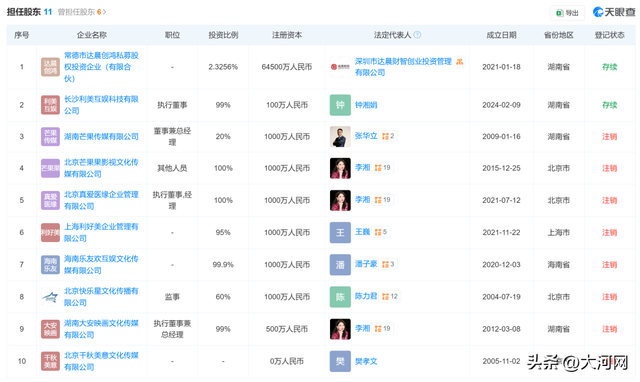Open 深圳市达晨财智创业投资管理有限公司 link

[x=403, y=67]
